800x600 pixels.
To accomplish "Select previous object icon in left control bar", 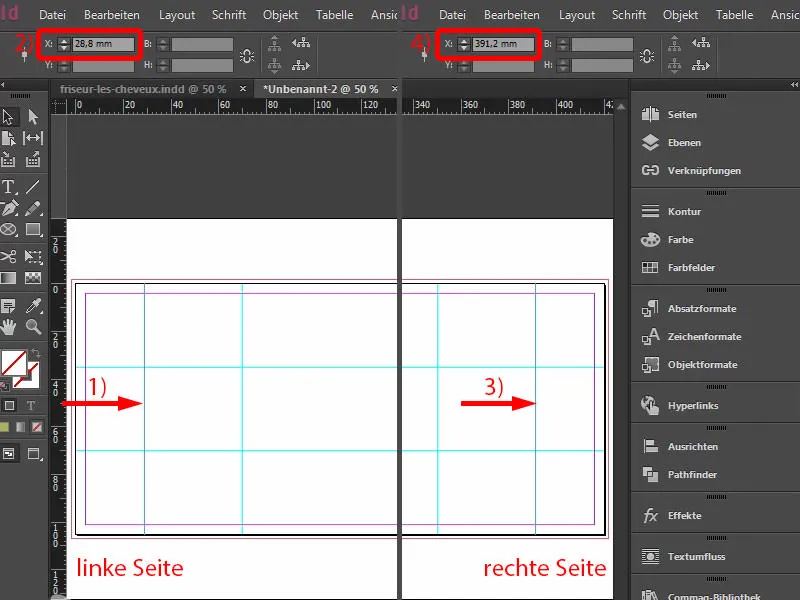I will pyautogui.click(x=301, y=43).
